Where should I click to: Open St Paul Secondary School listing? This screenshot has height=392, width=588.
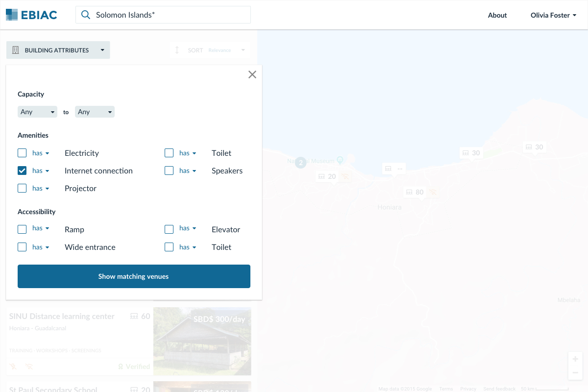[53, 389]
